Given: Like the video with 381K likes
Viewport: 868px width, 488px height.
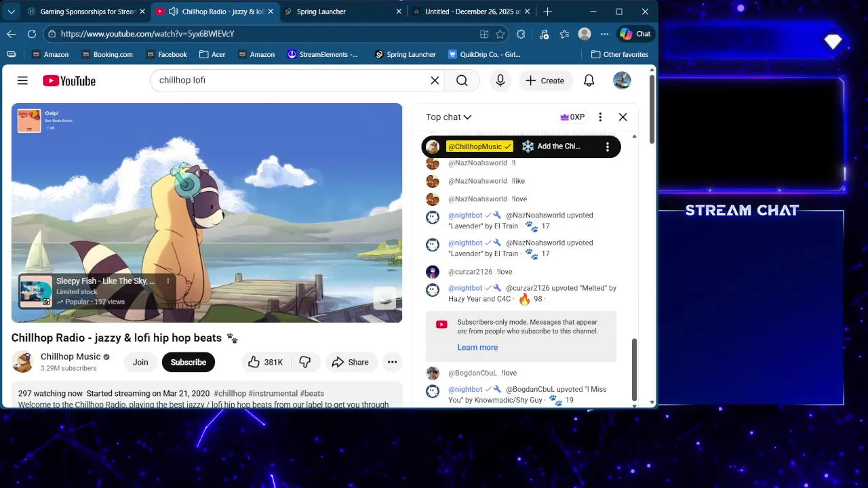Looking at the screenshot, I should [266, 362].
